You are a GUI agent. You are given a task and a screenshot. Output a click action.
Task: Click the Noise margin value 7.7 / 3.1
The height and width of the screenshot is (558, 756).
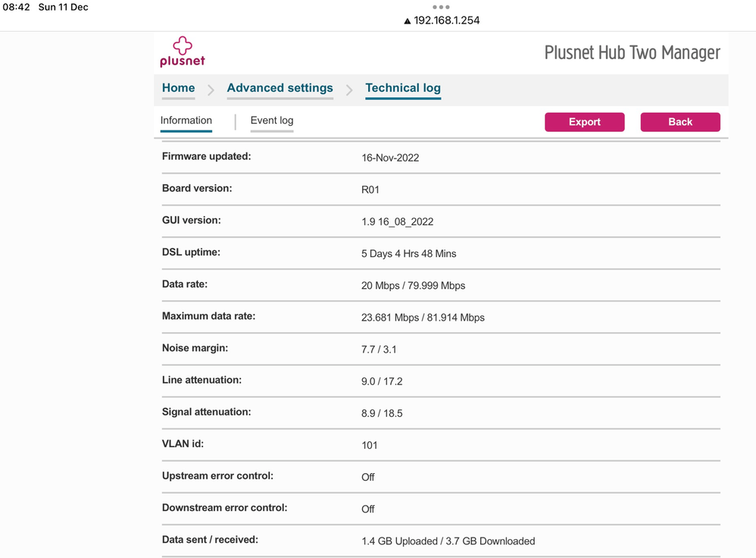pyautogui.click(x=379, y=350)
